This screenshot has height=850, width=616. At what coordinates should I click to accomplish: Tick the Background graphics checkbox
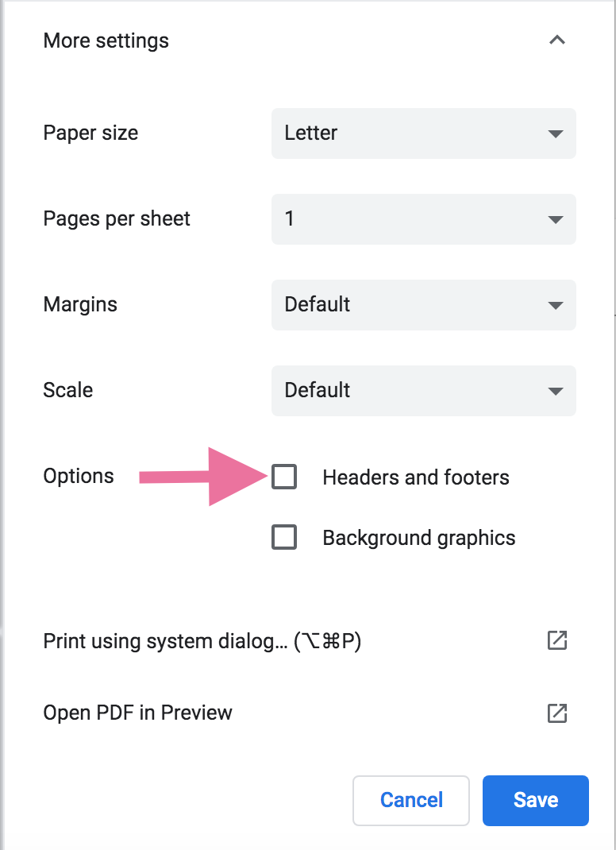(284, 538)
